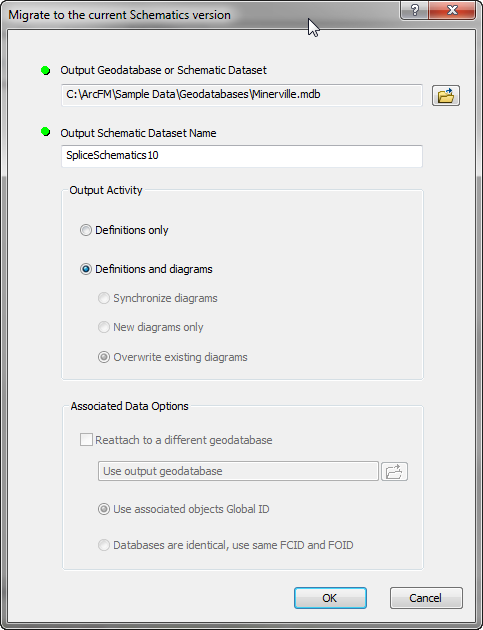The width and height of the screenshot is (483, 630).
Task: Click the Minerville.mdb output path field
Action: coord(242,95)
